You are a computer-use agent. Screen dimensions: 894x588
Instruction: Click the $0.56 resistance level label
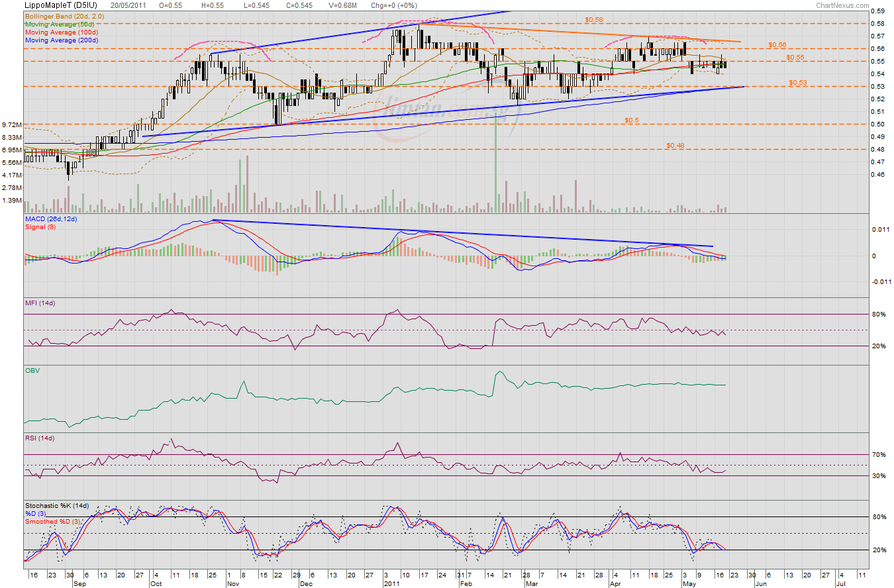tap(777, 45)
